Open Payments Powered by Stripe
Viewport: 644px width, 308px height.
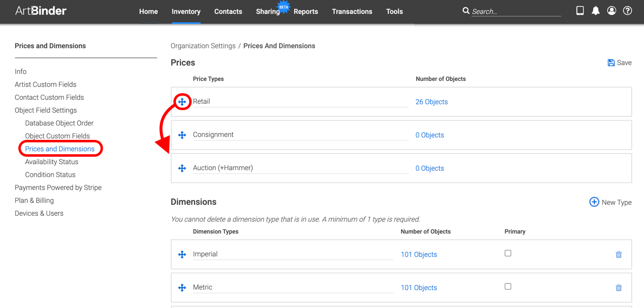pos(58,187)
